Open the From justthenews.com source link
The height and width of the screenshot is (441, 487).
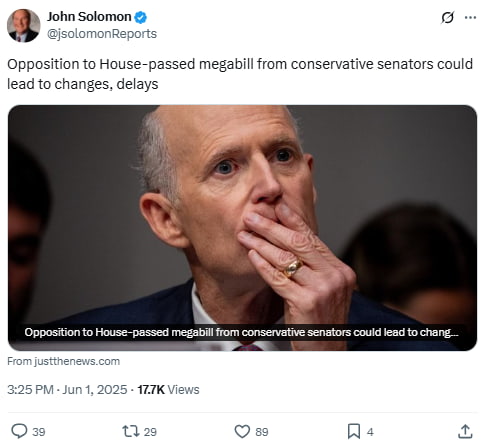pyautogui.click(x=64, y=361)
